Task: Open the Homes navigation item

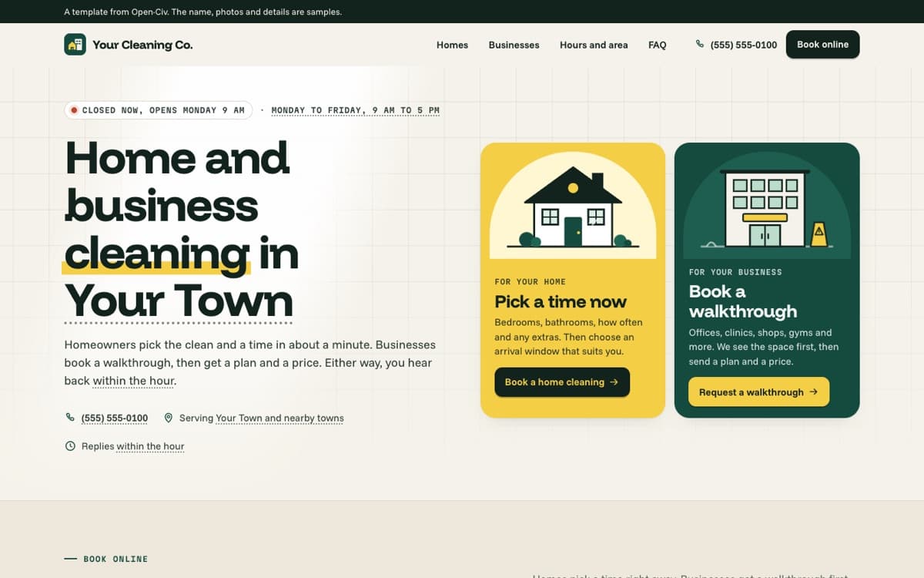Action: click(x=452, y=45)
